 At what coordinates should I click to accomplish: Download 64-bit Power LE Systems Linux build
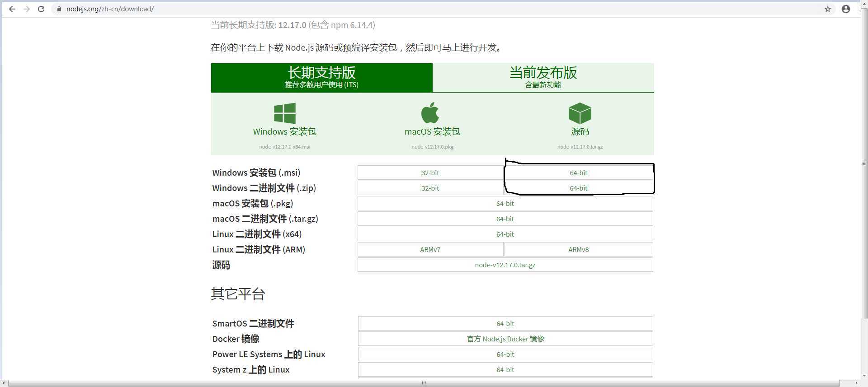[505, 354]
